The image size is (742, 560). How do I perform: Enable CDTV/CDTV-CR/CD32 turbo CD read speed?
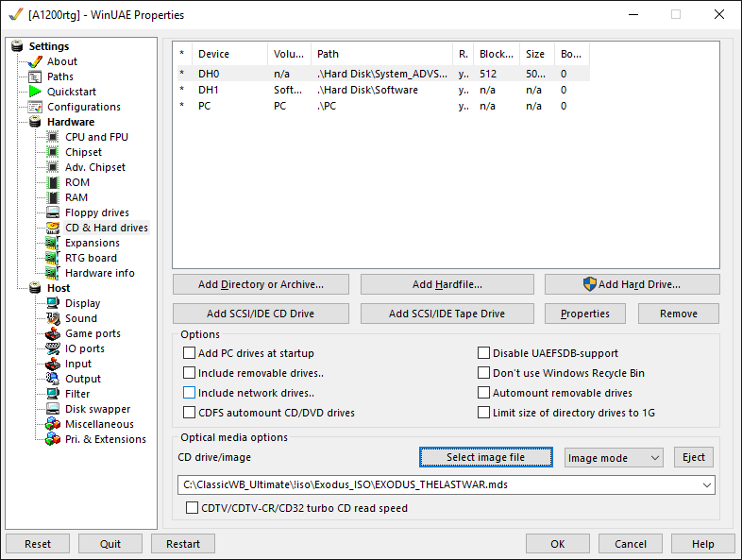pyautogui.click(x=193, y=508)
